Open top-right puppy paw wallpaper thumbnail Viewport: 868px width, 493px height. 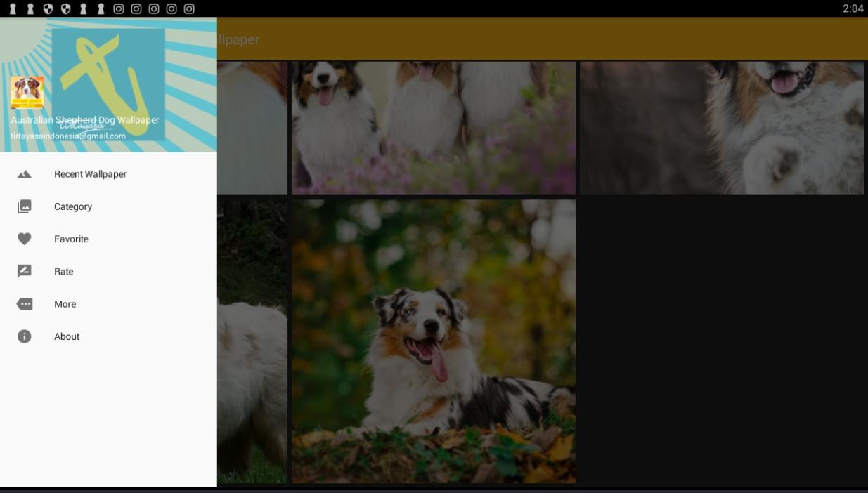pos(722,127)
